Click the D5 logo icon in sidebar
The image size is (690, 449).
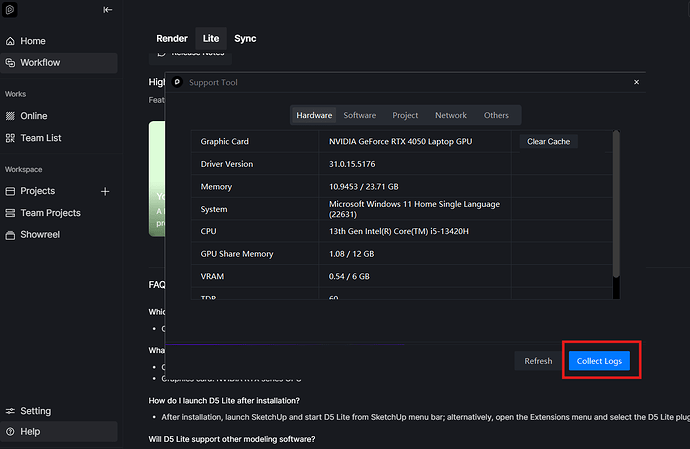pyautogui.click(x=10, y=10)
